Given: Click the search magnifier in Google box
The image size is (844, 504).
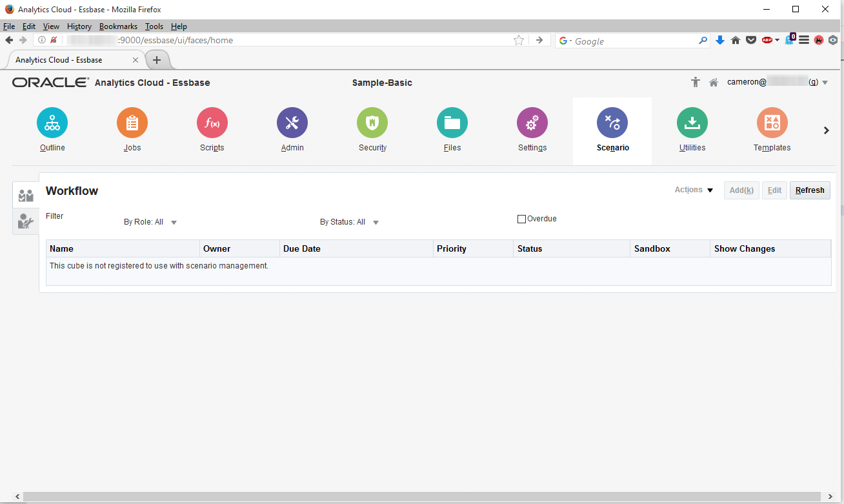Looking at the screenshot, I should tap(703, 40).
